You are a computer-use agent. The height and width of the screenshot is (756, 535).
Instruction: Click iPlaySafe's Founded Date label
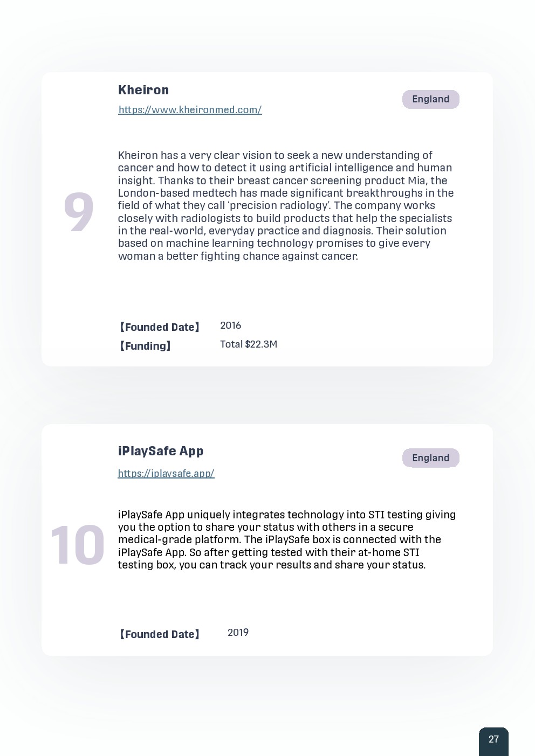tap(159, 634)
